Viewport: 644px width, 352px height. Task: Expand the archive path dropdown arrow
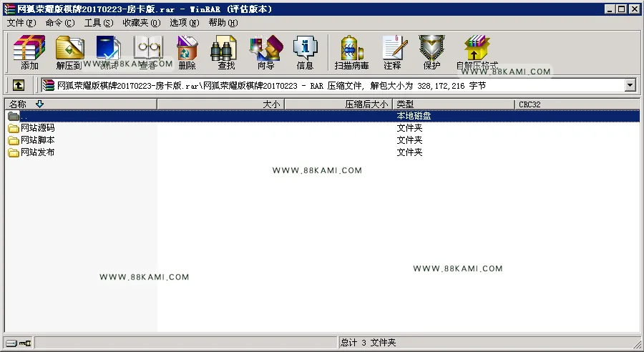[x=630, y=85]
